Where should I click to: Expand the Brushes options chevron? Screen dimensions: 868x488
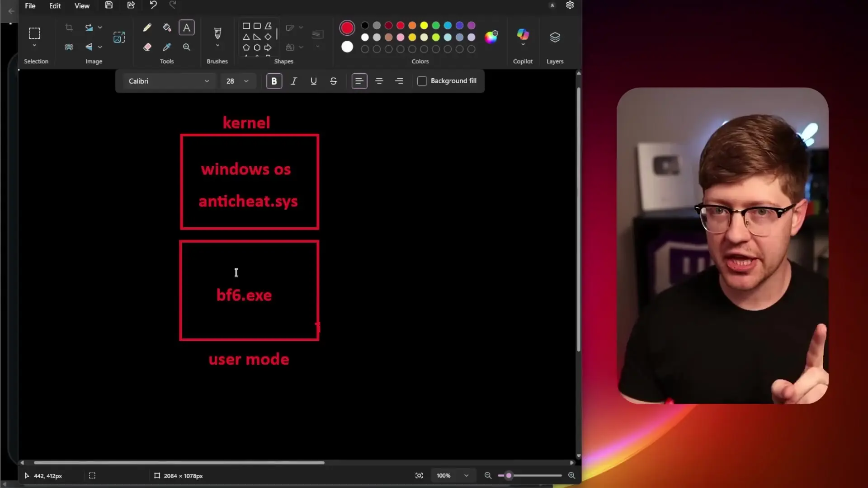[x=217, y=46]
